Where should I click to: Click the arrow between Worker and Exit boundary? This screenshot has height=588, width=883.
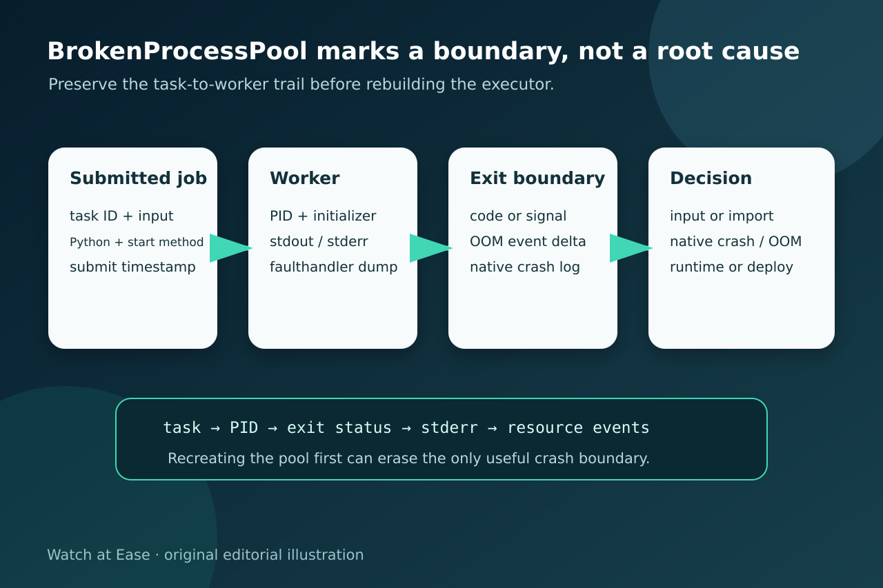[431, 248]
